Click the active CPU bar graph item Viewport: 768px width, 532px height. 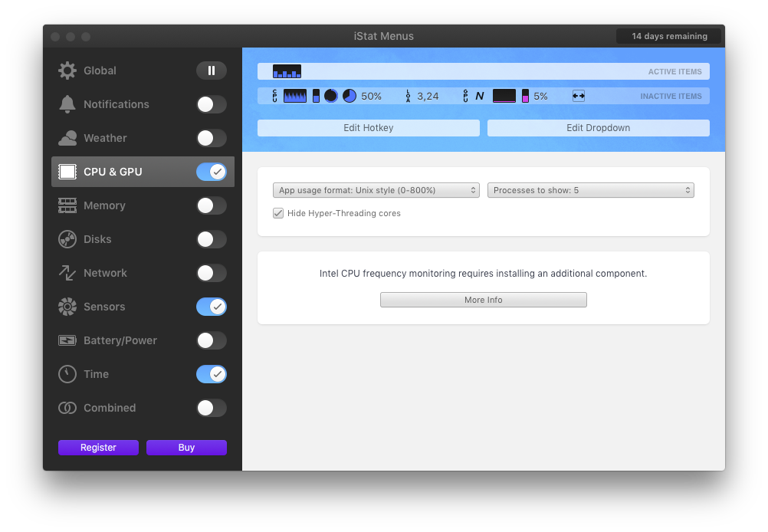pos(287,71)
